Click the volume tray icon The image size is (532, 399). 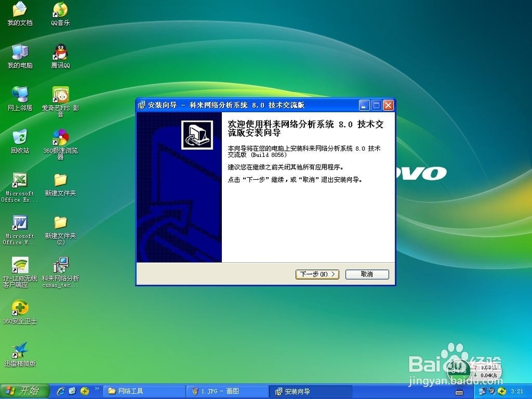point(492,391)
